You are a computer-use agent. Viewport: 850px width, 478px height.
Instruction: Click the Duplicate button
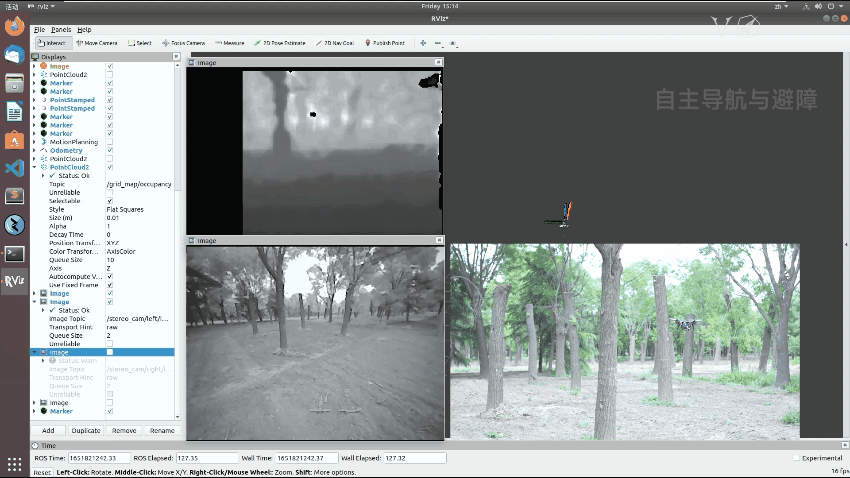86,430
